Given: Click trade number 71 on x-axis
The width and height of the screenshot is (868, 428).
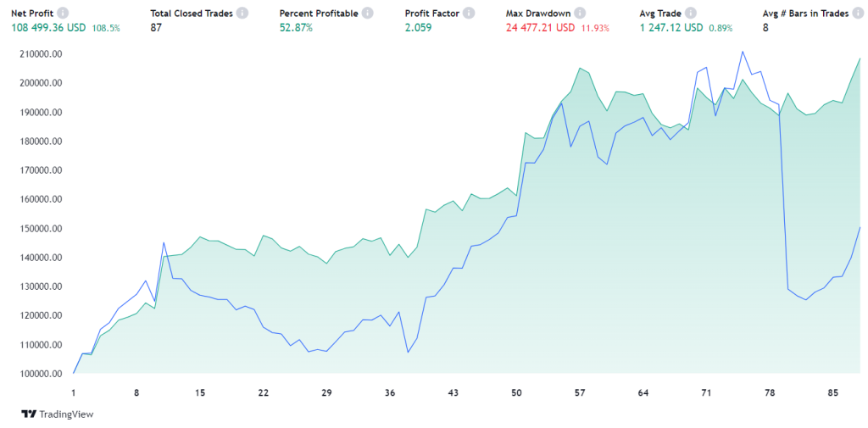Looking at the screenshot, I should pyautogui.click(x=706, y=393).
